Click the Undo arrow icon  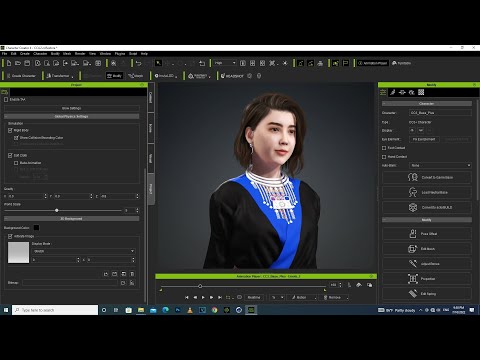pos(139,63)
